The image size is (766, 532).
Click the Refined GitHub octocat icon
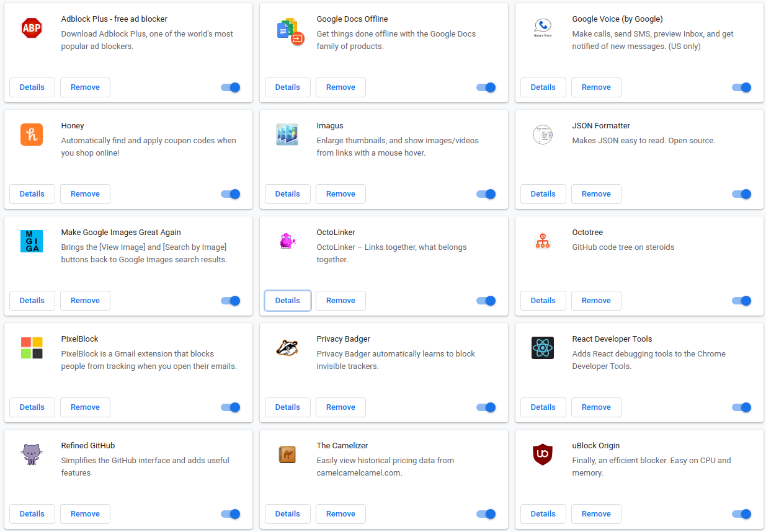tap(32, 454)
